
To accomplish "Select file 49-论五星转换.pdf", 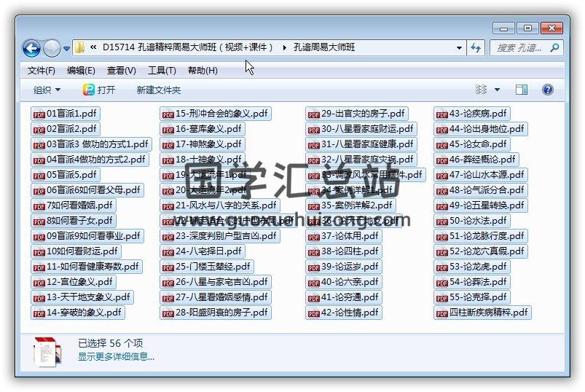I will 481,205.
